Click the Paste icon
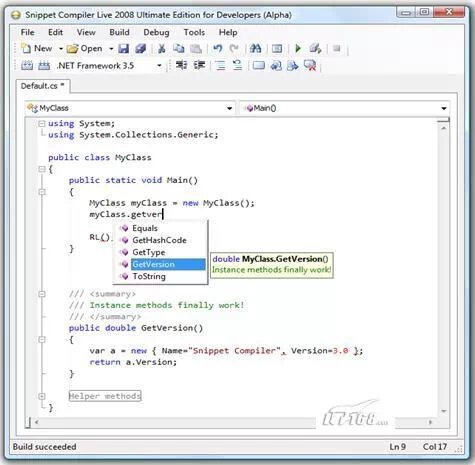Viewport: 475px width, 465px height. [x=196, y=49]
